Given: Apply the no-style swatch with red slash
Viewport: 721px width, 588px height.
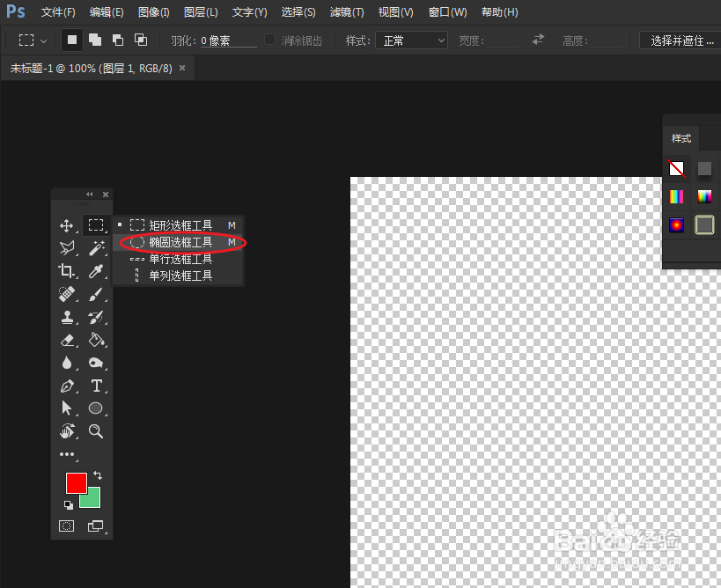Looking at the screenshot, I should pyautogui.click(x=676, y=169).
